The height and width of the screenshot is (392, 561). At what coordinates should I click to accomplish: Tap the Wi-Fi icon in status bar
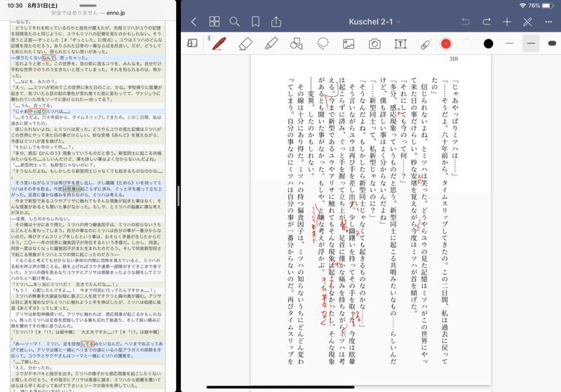pos(522,6)
